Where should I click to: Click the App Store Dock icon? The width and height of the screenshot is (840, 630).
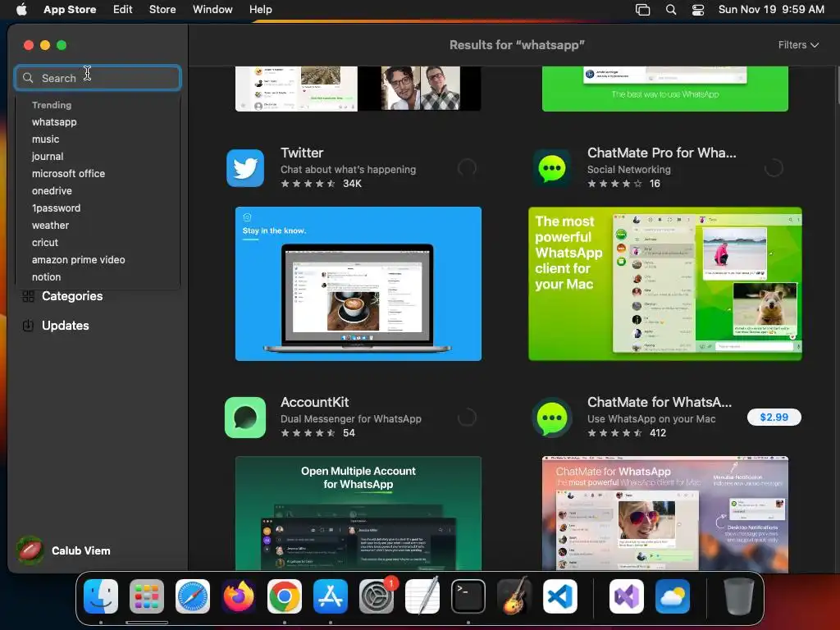(331, 596)
